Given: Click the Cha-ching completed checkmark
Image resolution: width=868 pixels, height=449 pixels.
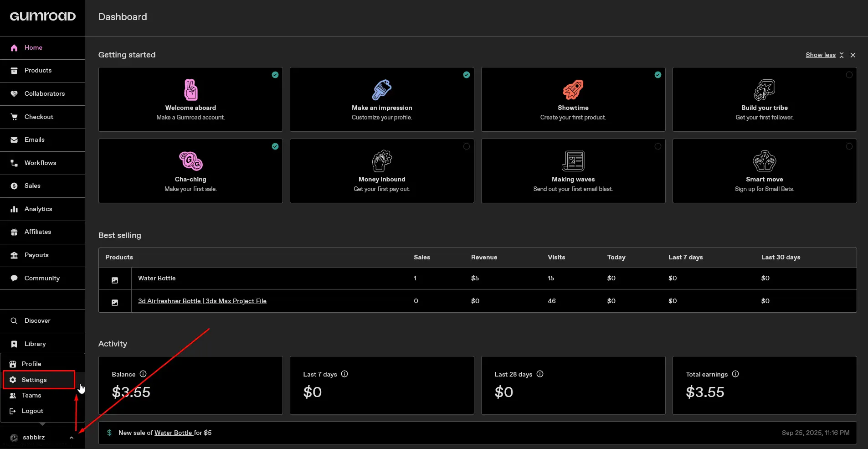Looking at the screenshot, I should point(275,146).
